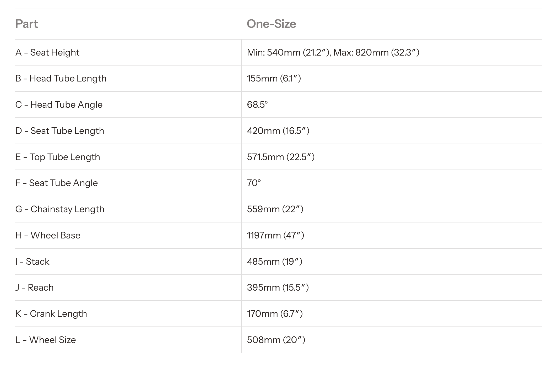Screen dimensions: 542x392
Task: Click the Part column header
Action: point(26,24)
